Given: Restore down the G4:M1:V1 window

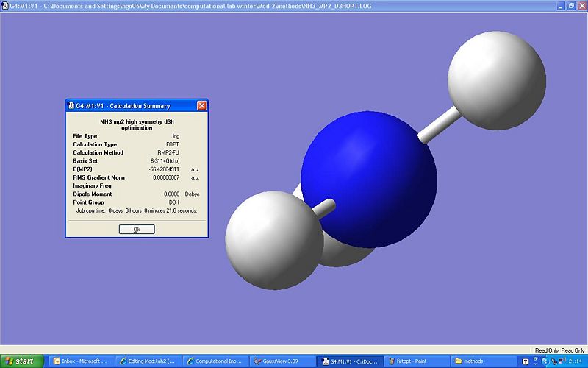Looking at the screenshot, I should pos(572,4).
